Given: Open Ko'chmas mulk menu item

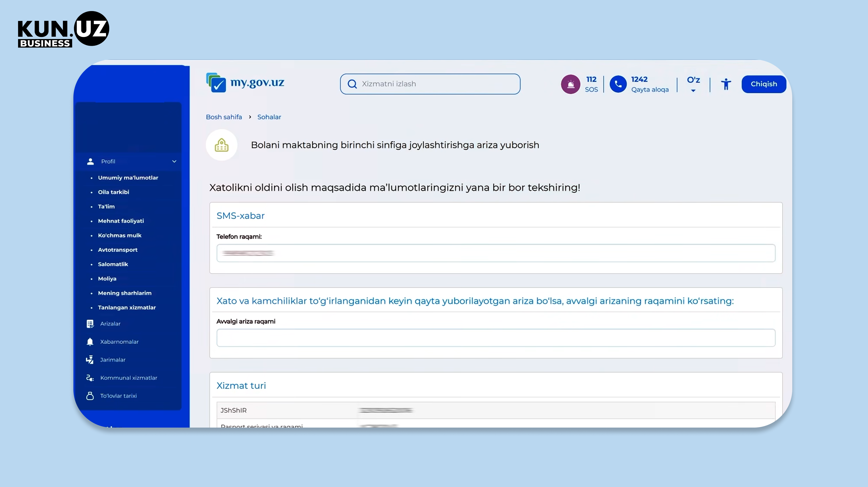Looking at the screenshot, I should click(120, 235).
